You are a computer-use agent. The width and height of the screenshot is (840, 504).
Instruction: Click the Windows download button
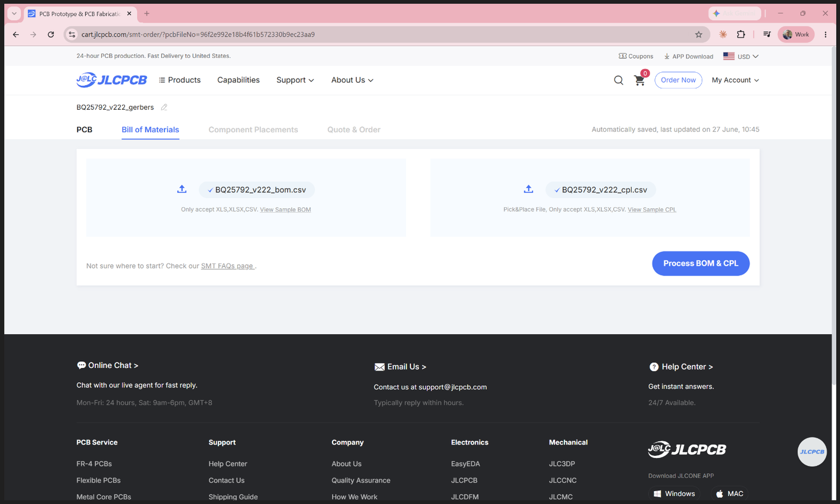tap(674, 493)
